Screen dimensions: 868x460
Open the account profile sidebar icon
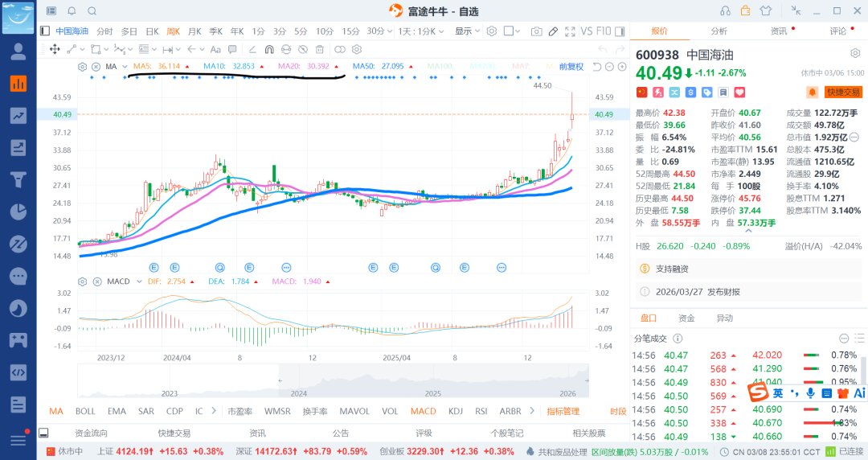point(18,51)
